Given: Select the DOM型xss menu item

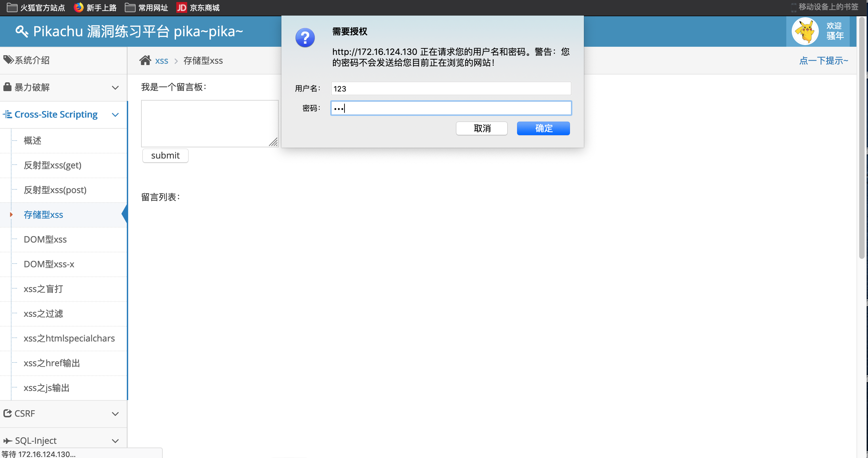Looking at the screenshot, I should pyautogui.click(x=45, y=240).
